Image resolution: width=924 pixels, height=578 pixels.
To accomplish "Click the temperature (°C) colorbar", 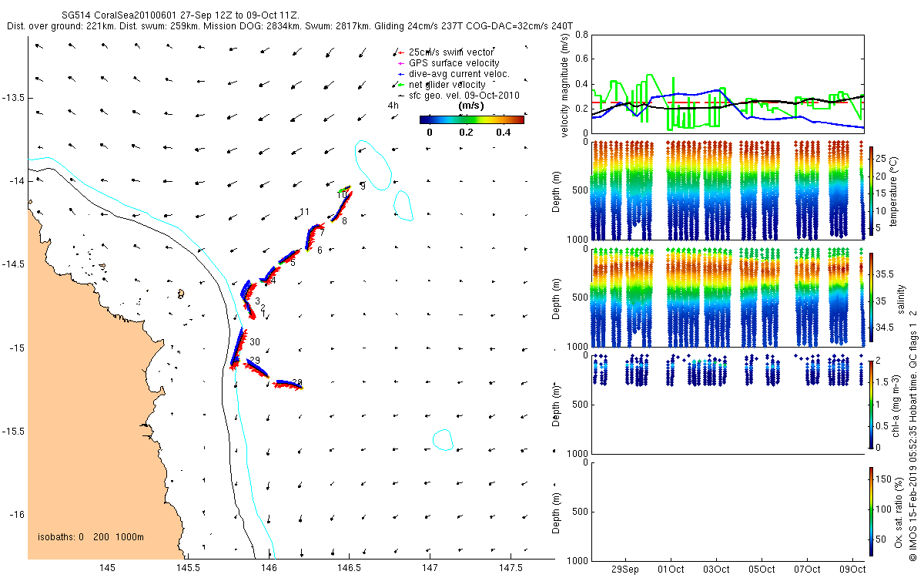I will click(872, 193).
